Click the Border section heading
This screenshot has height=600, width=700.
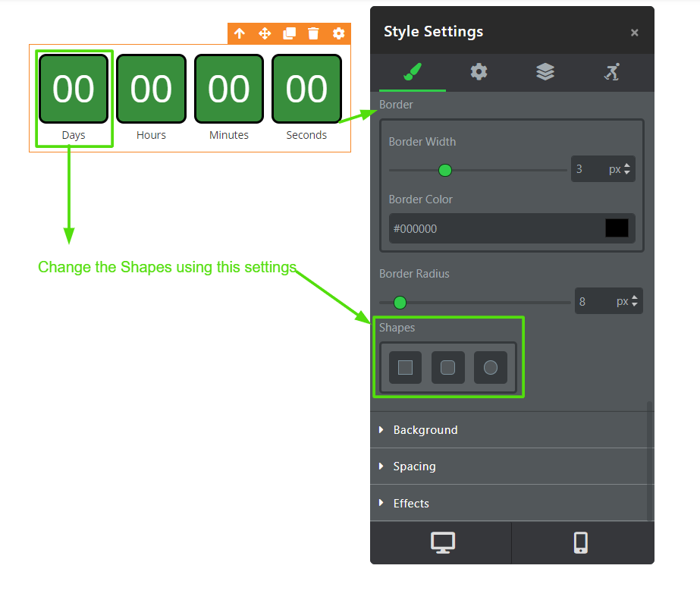click(396, 105)
